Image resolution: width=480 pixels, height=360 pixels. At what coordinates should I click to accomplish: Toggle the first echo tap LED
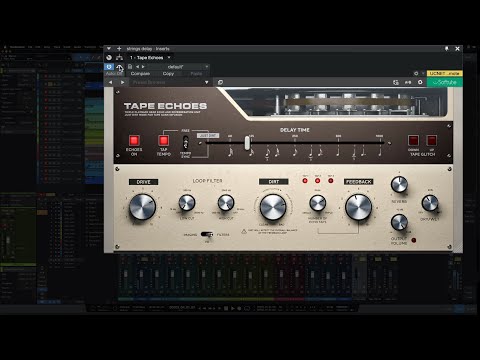305,181
